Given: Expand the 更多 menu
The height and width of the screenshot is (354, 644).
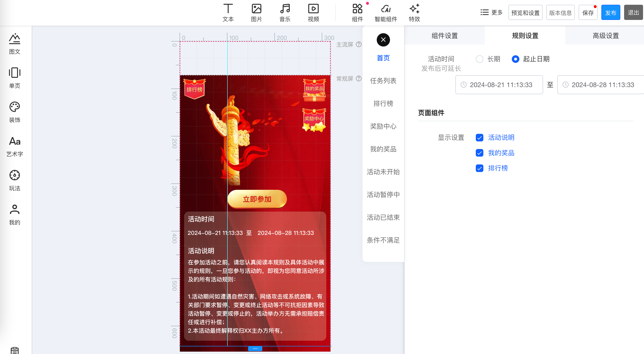Looking at the screenshot, I should pos(491,12).
